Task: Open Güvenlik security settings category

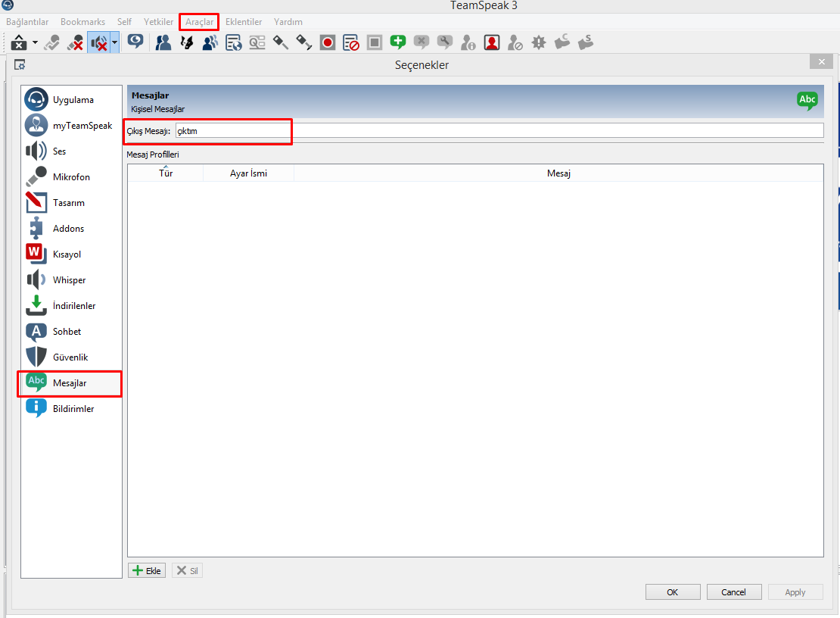Action: (72, 357)
